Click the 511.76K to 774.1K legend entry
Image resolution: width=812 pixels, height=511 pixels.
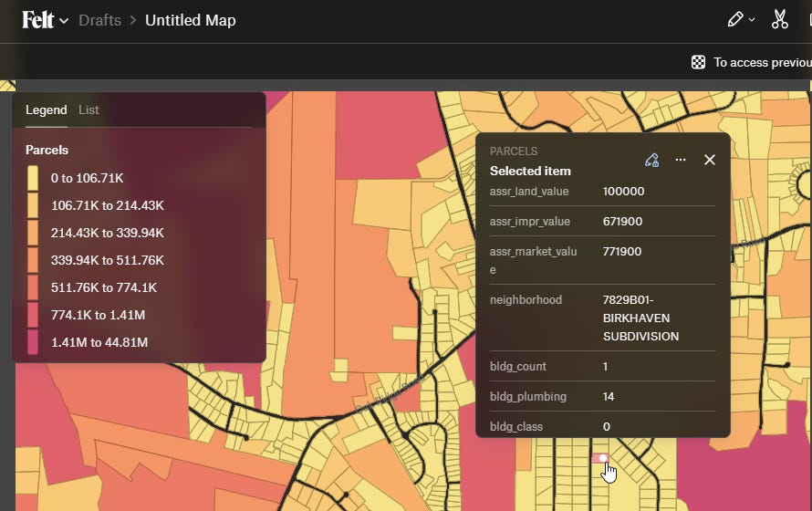(x=104, y=287)
